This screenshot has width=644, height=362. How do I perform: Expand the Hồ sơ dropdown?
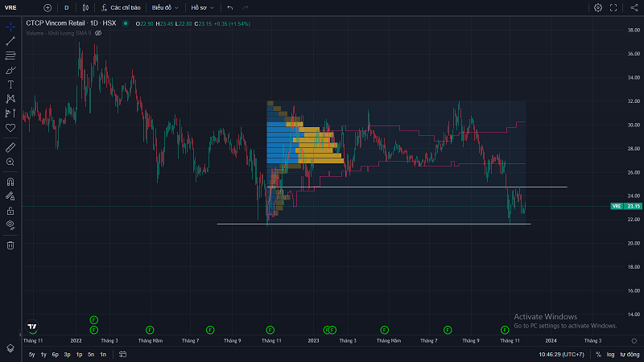[x=200, y=7]
